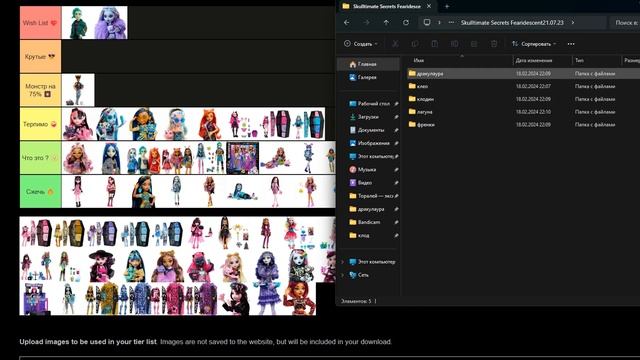Open pinned дракулаура folder in quick access

click(371, 209)
